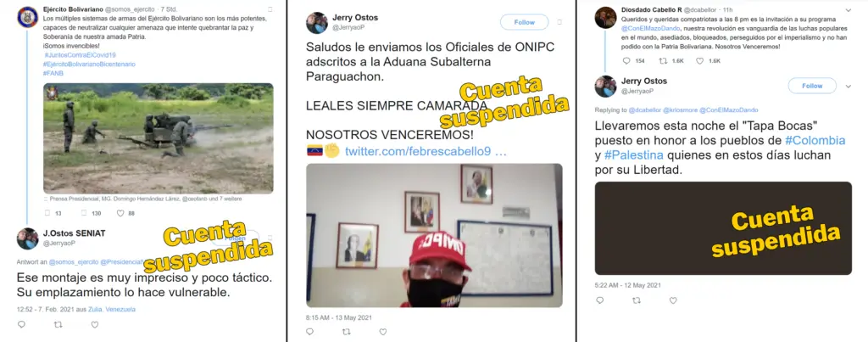The width and height of the screenshot is (868, 342).
Task: Follow Jerry Ostos in the middle tweet
Action: tap(524, 23)
